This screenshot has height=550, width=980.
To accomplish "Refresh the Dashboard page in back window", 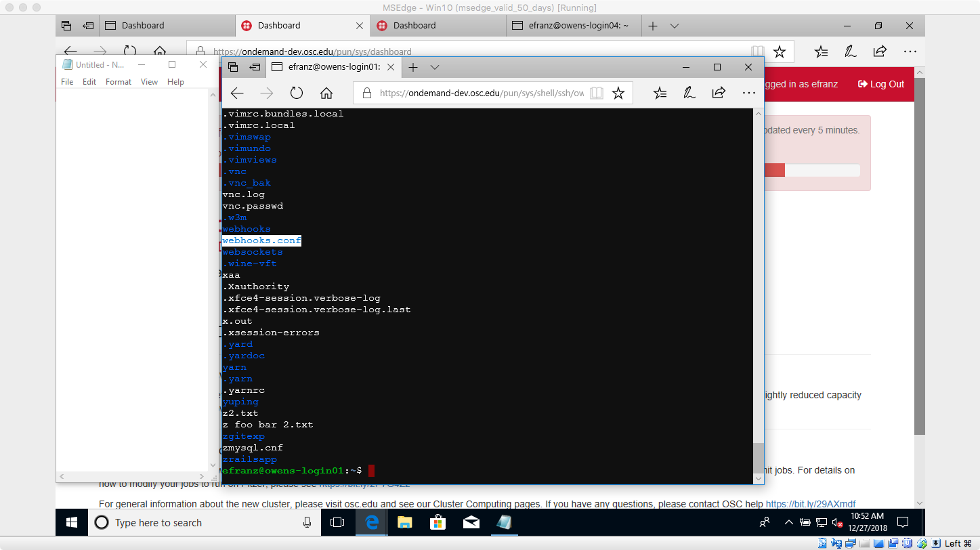I will coord(130,51).
